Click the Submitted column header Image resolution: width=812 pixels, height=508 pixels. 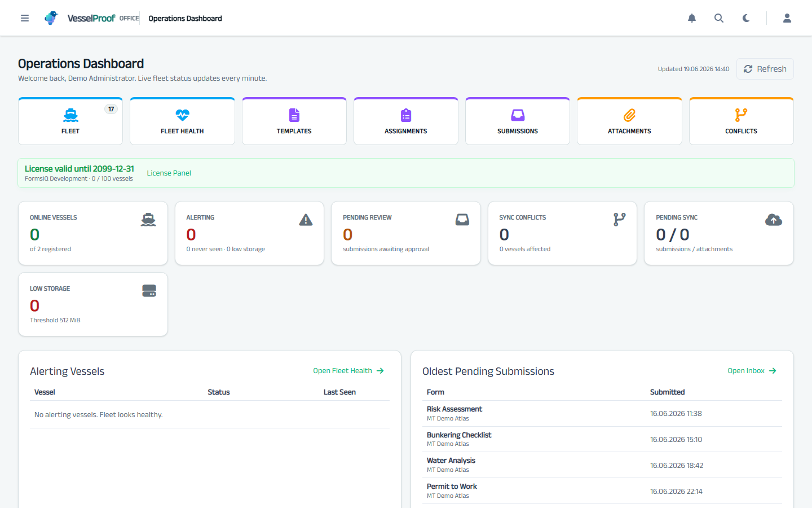[667, 392]
